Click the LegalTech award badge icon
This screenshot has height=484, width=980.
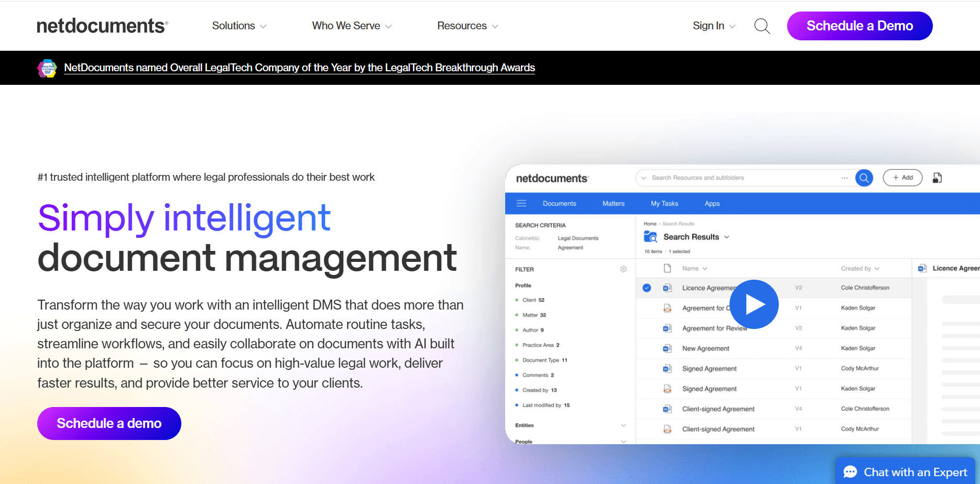47,68
